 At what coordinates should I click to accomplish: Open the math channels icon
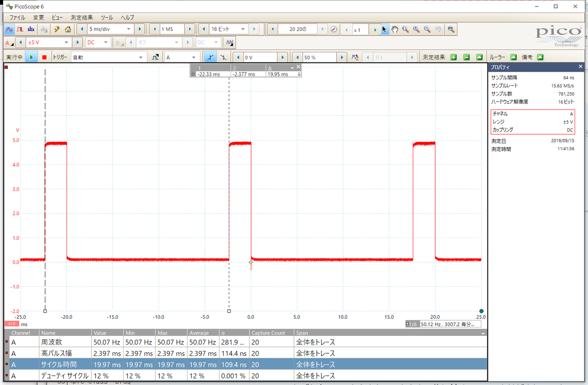230,43
